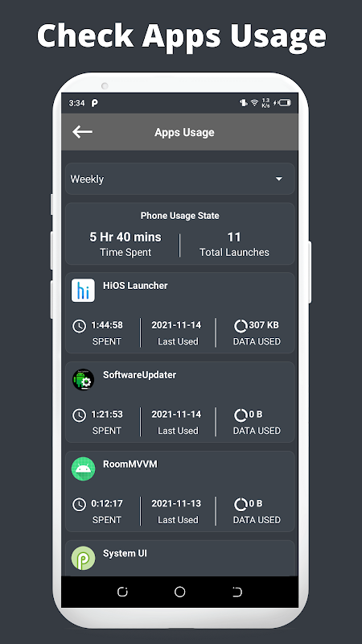Tap the HiOS Launcher app icon
The image size is (362, 644).
83,291
